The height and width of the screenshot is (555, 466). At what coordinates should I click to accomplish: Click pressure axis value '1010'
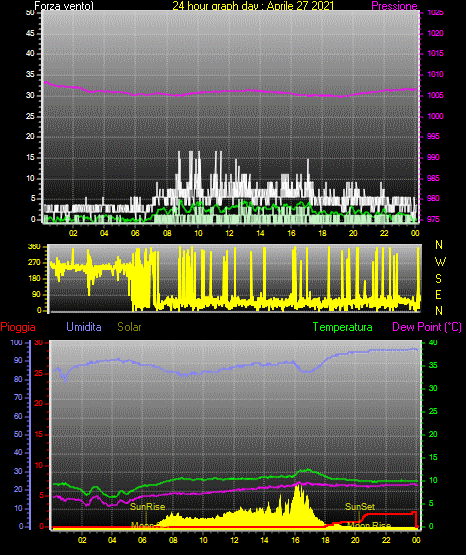[435, 74]
